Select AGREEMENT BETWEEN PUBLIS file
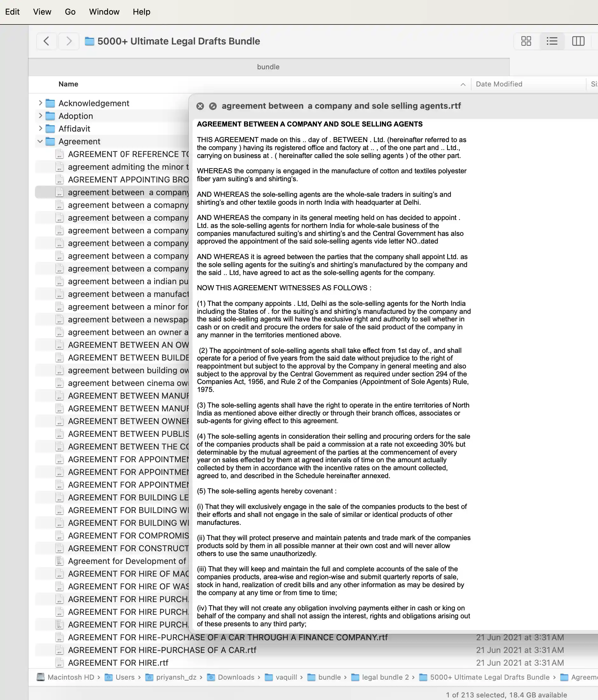Screen dimensions: 598x700 (x=128, y=434)
